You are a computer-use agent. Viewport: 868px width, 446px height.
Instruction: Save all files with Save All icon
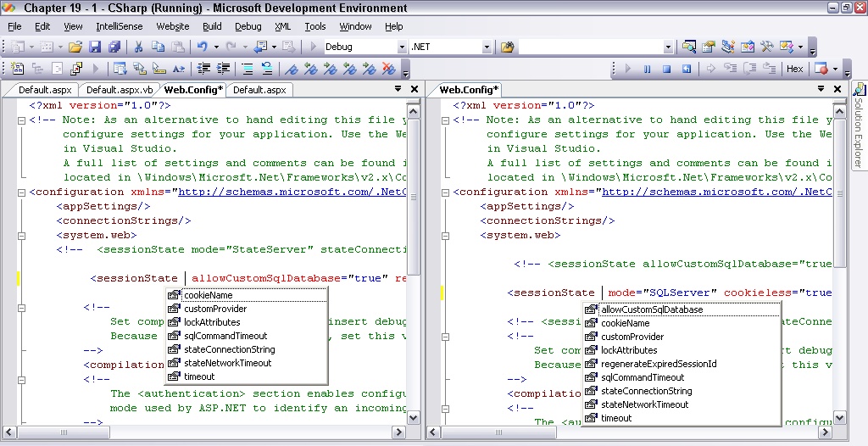tap(113, 47)
